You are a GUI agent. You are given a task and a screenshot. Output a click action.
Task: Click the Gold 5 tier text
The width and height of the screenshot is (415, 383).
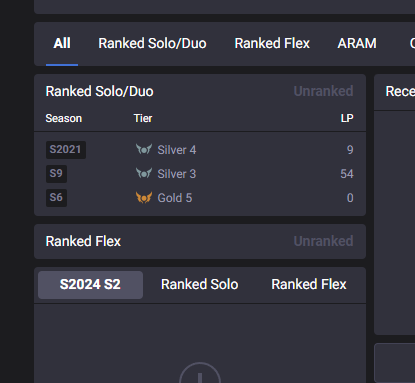[x=175, y=198]
